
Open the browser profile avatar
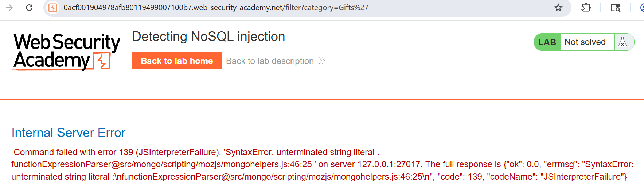642,8
